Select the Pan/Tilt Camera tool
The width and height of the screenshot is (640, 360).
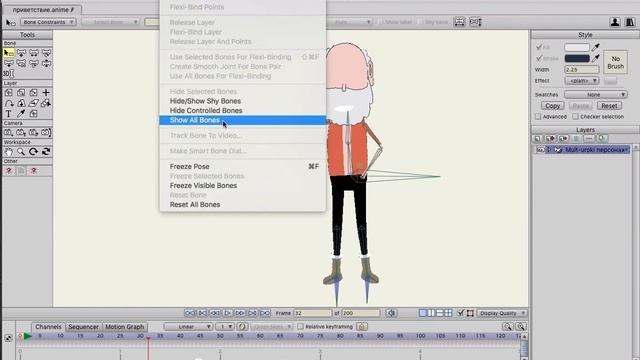[46, 133]
